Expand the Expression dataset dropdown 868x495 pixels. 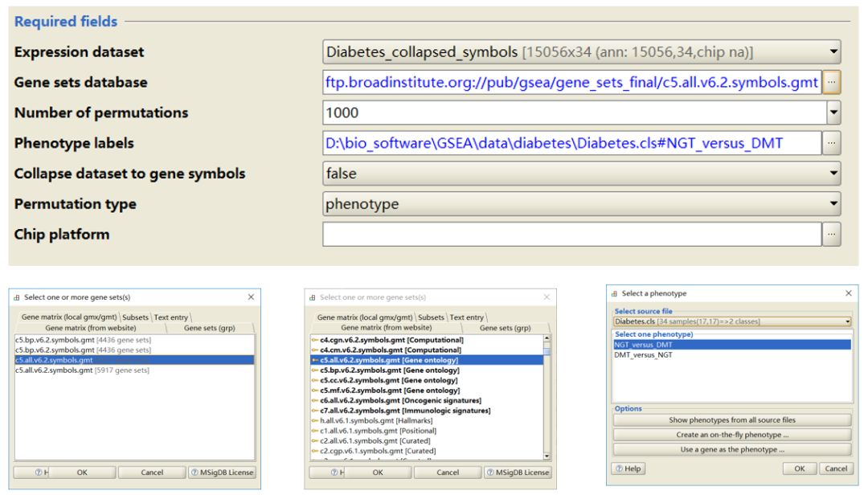coord(833,52)
